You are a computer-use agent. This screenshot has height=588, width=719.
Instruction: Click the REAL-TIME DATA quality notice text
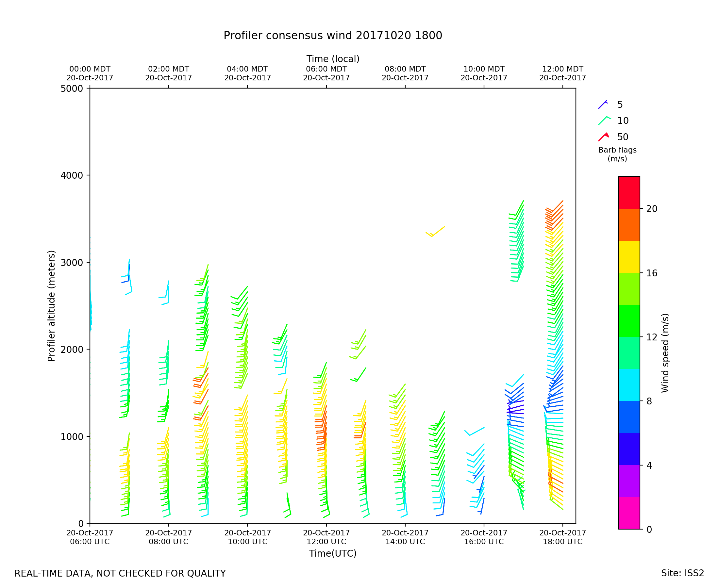point(120,574)
